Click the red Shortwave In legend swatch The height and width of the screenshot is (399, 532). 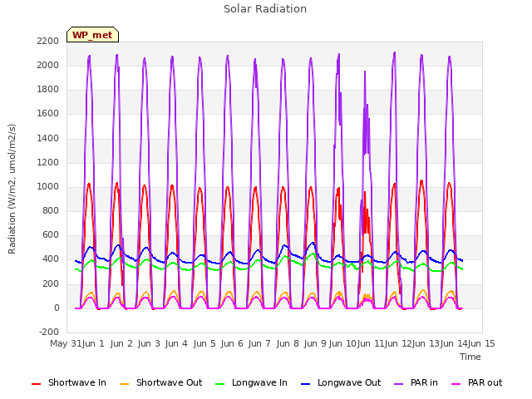[37, 384]
